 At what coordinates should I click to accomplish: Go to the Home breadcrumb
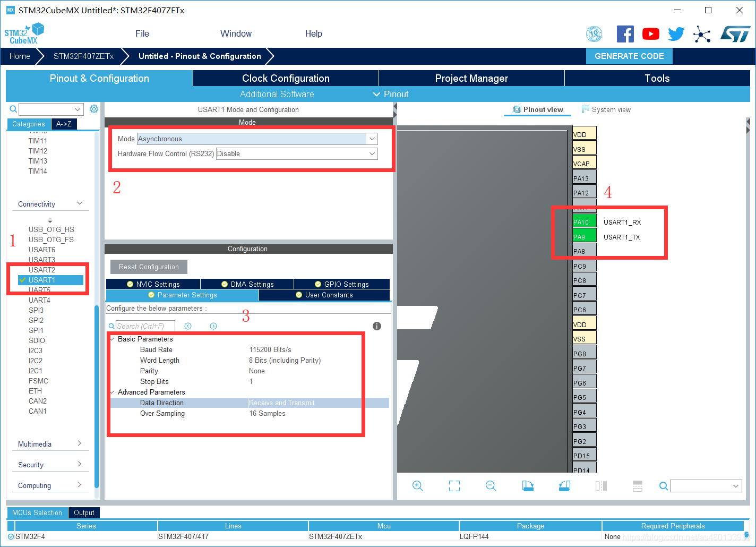pyautogui.click(x=20, y=56)
